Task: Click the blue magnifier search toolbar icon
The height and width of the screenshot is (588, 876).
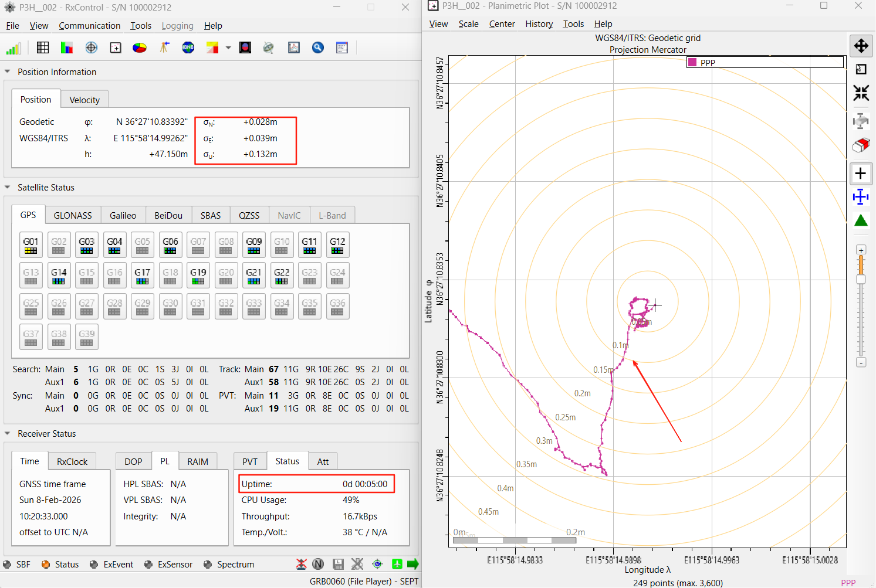Action: click(318, 47)
